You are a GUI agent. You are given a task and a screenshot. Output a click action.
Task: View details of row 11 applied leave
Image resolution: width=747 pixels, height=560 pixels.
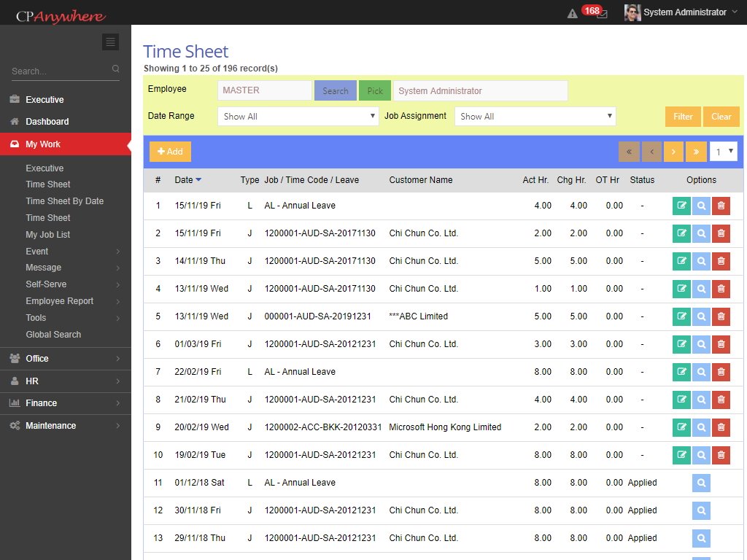click(x=701, y=483)
